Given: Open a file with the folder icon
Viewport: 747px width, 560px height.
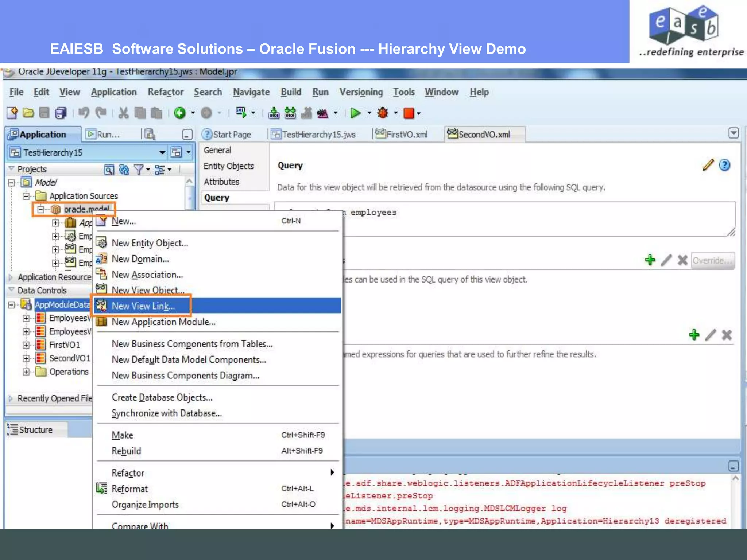Looking at the screenshot, I should pyautogui.click(x=28, y=113).
